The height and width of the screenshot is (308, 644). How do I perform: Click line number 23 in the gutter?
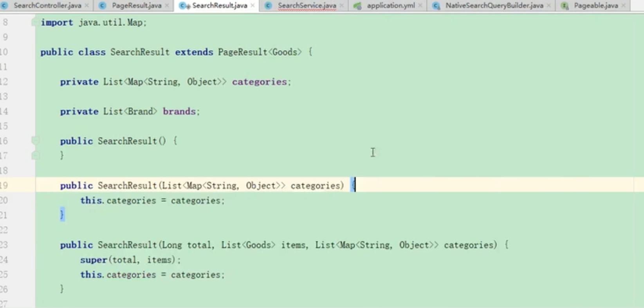pyautogui.click(x=4, y=245)
